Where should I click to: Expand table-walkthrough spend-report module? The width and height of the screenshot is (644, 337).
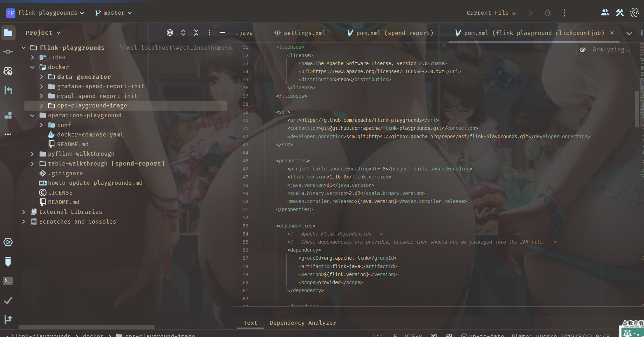point(33,163)
